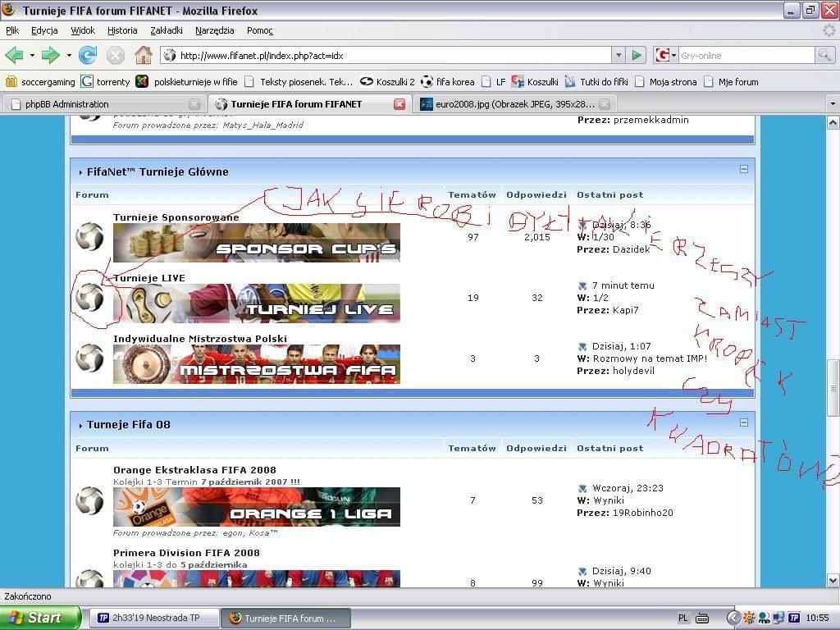The image size is (840, 630).
Task: Switch to the phpBB Administration tab
Action: coord(104,104)
